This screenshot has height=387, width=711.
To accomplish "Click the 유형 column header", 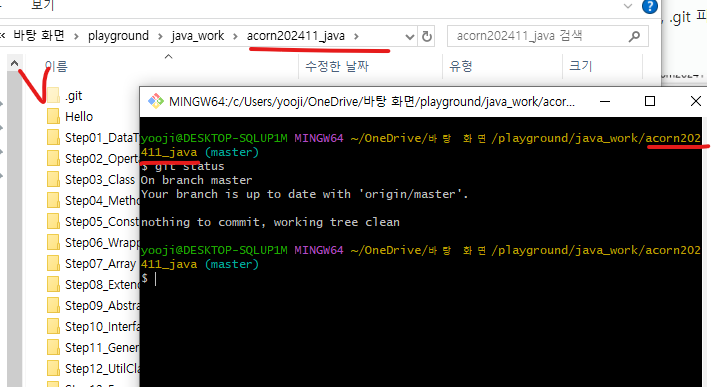I will click(x=461, y=66).
